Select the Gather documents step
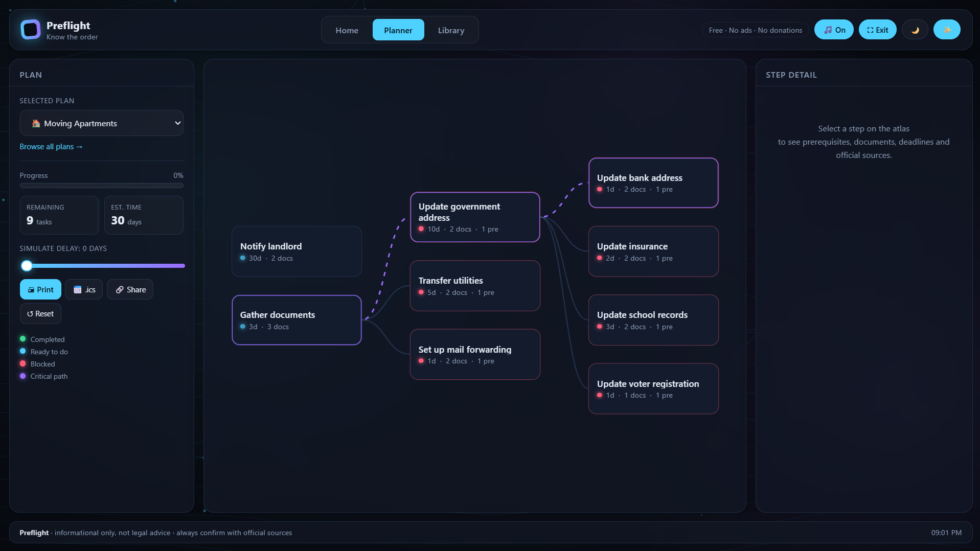980x551 pixels. point(297,320)
